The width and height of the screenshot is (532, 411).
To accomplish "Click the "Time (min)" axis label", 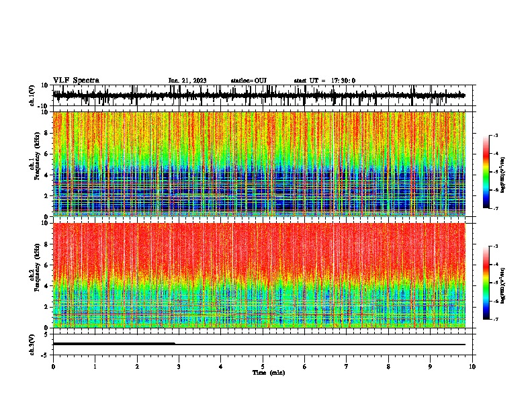I will click(x=269, y=373).
